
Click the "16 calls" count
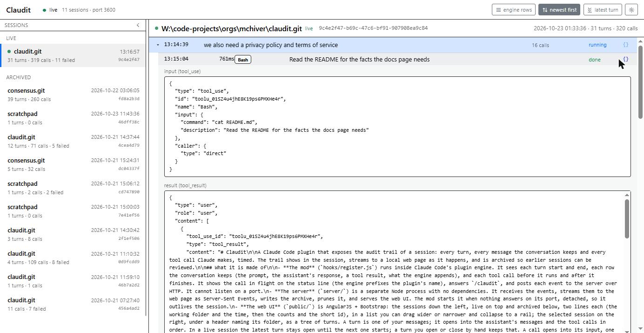point(540,45)
